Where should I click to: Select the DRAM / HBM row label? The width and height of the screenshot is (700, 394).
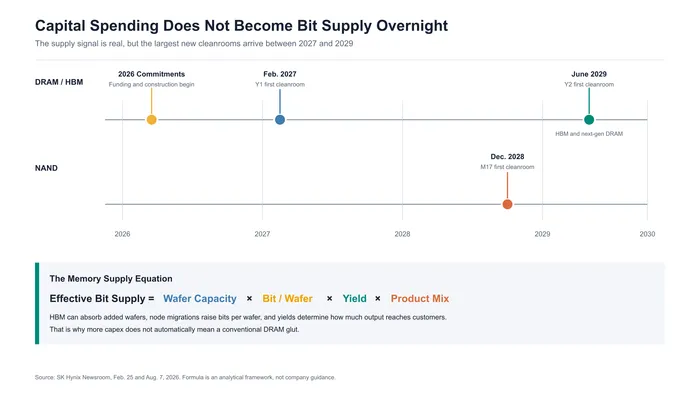(59, 82)
